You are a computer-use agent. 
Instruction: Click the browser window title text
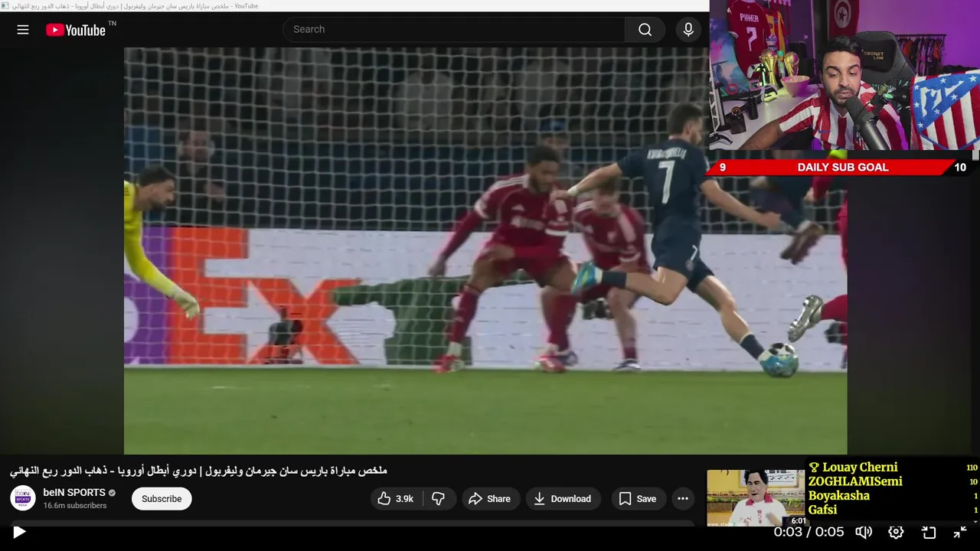134,6
